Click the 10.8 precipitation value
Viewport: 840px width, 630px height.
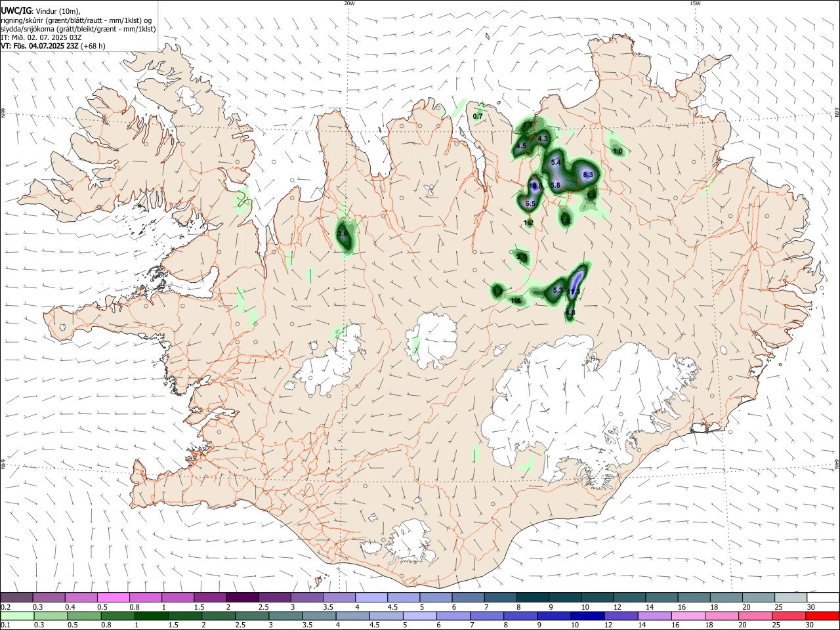(x=535, y=186)
